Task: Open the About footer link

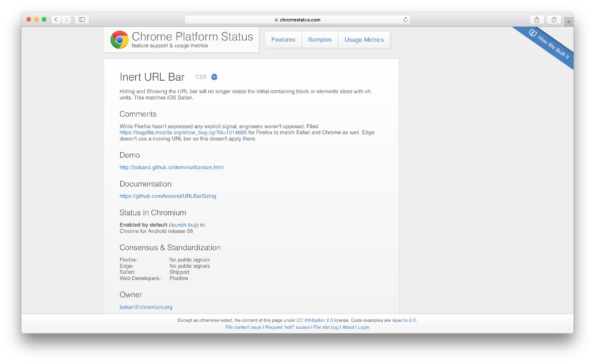Action: point(348,327)
